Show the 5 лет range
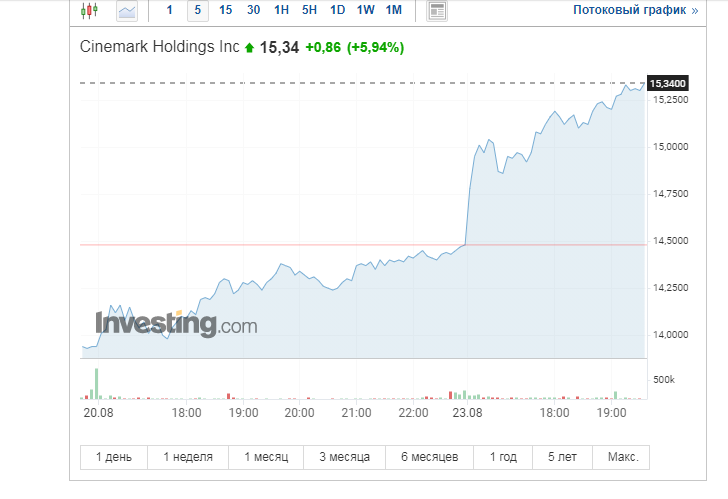This screenshot has height=499, width=728. (563, 457)
